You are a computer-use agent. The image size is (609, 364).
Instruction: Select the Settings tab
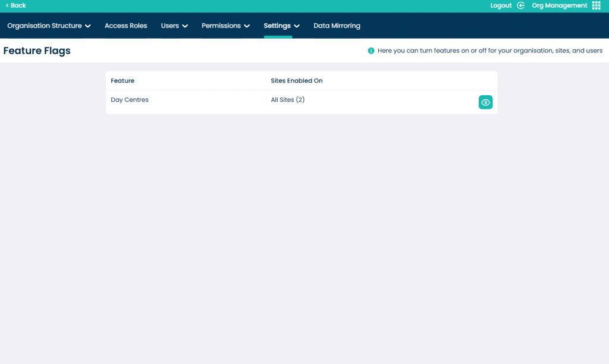277,26
